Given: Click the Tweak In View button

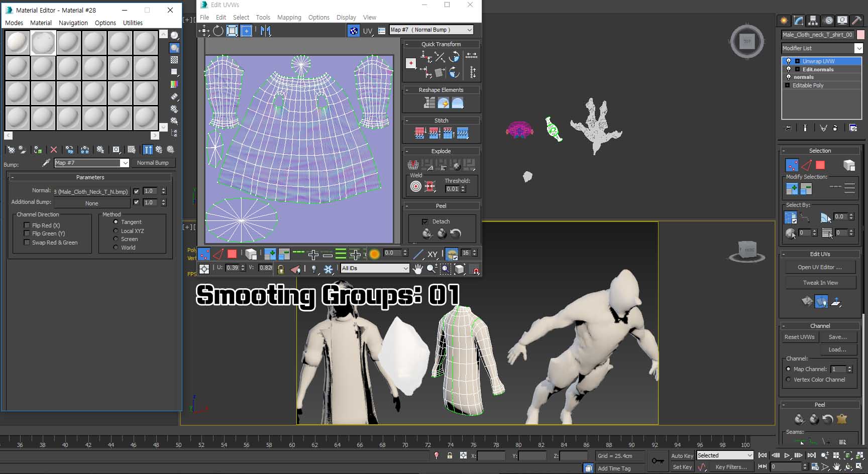Looking at the screenshot, I should coord(820,282).
